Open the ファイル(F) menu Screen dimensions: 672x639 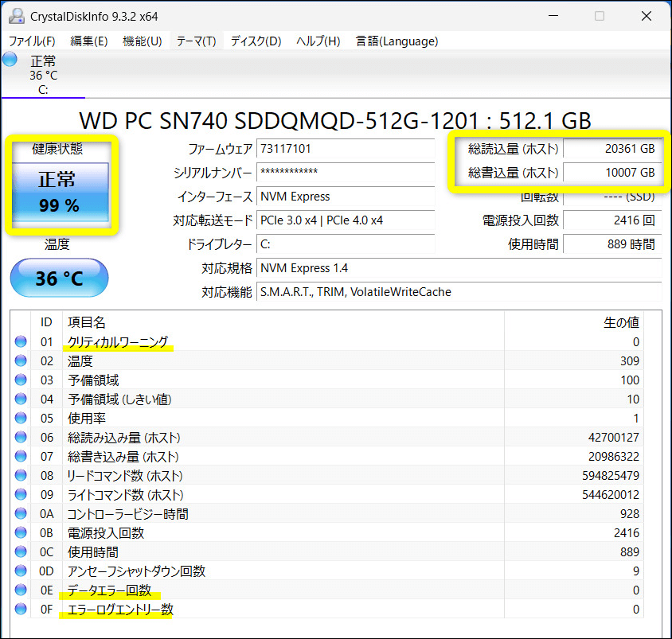click(32, 41)
